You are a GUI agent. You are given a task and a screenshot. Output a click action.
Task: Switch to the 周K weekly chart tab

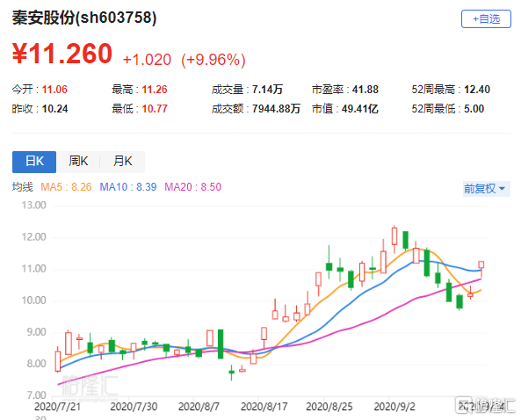78,162
